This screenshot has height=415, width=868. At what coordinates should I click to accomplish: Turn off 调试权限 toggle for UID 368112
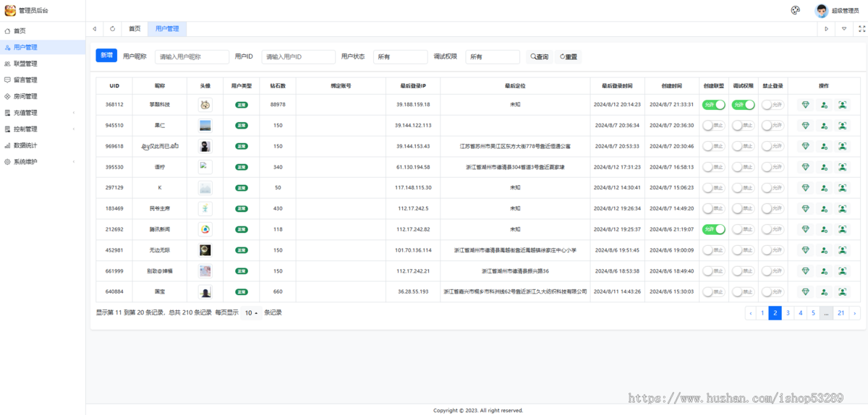[743, 105]
